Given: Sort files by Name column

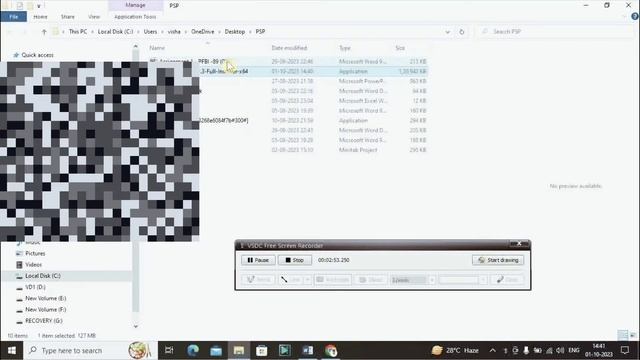Looking at the screenshot, I should coord(157,48).
